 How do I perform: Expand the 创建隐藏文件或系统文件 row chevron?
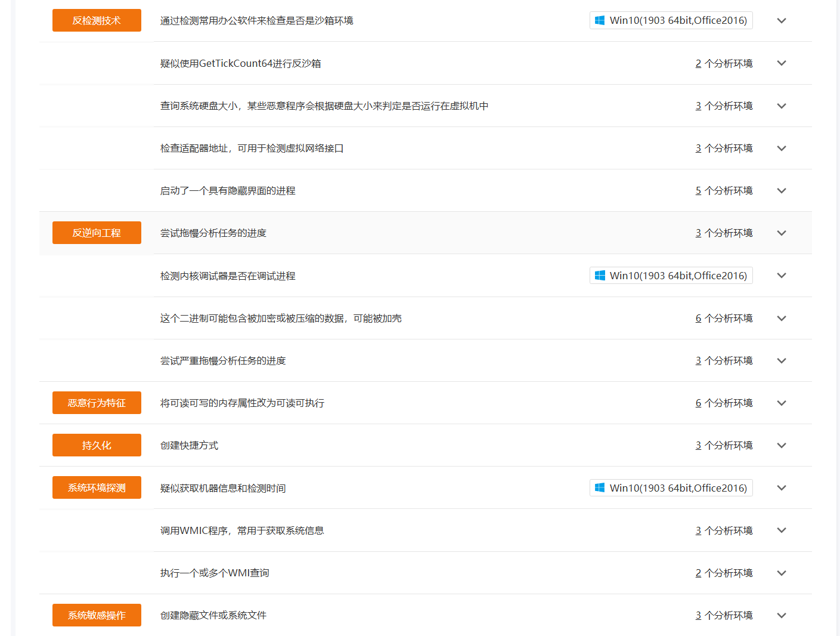pyautogui.click(x=782, y=615)
